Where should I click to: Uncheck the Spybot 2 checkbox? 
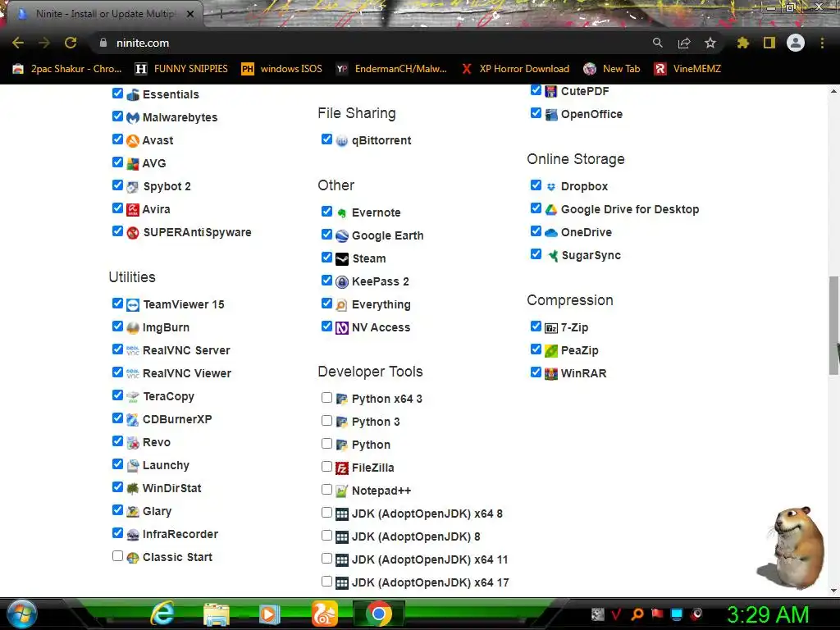click(x=117, y=185)
